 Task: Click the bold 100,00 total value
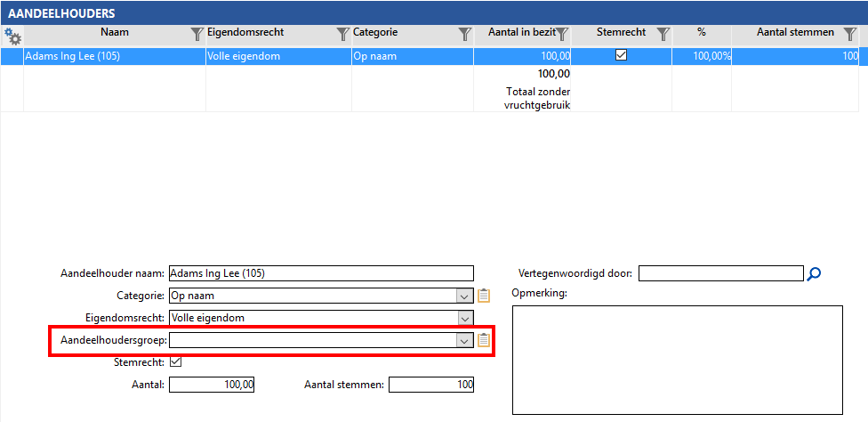[554, 74]
